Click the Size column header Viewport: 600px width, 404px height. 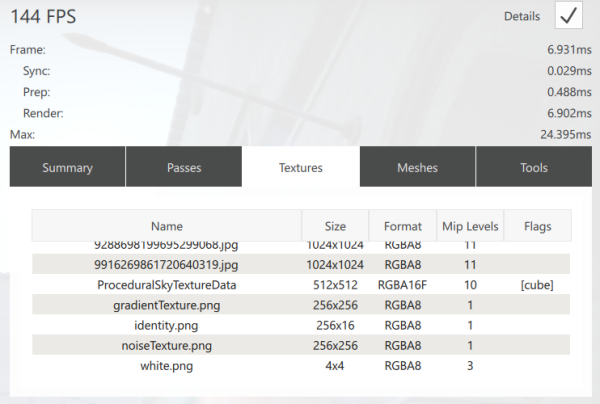tap(335, 226)
